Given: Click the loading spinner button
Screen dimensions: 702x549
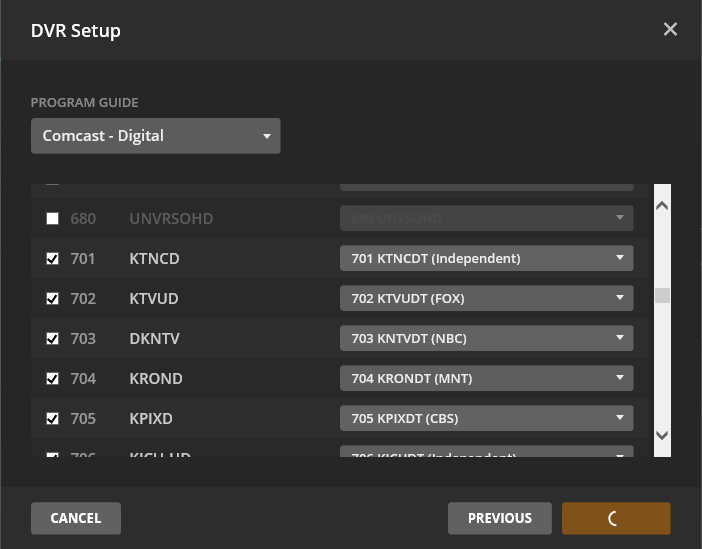Looking at the screenshot, I should click(615, 518).
